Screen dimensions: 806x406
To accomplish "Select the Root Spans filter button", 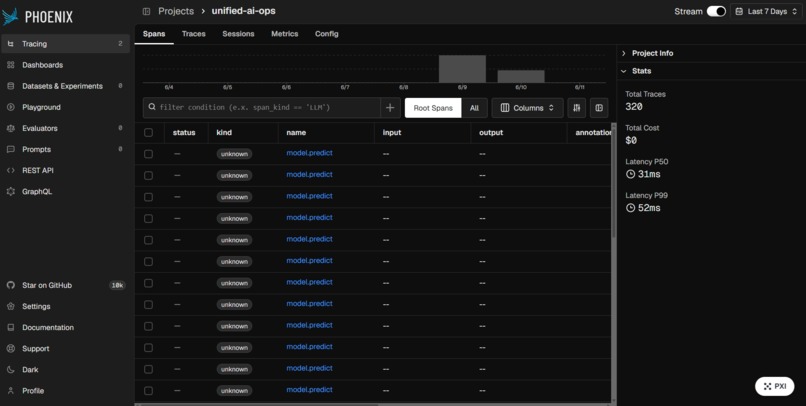I will coord(433,108).
